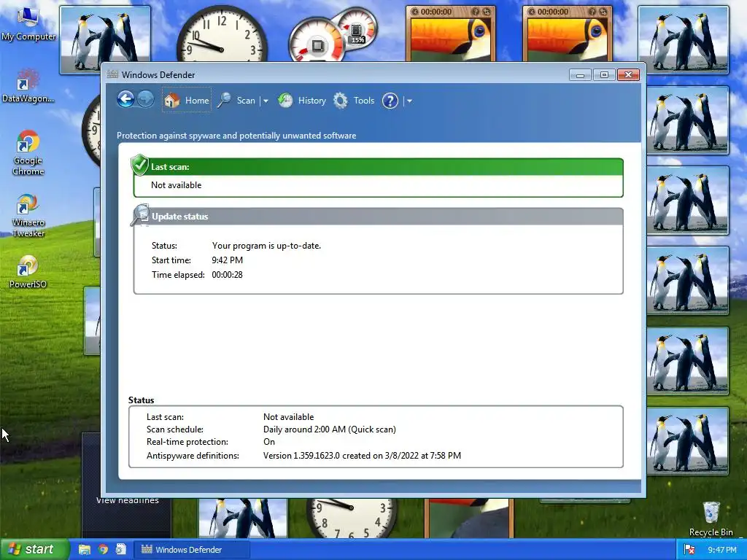The width and height of the screenshot is (747, 560).
Task: Expand the Help options dropdown arrow
Action: (x=409, y=101)
